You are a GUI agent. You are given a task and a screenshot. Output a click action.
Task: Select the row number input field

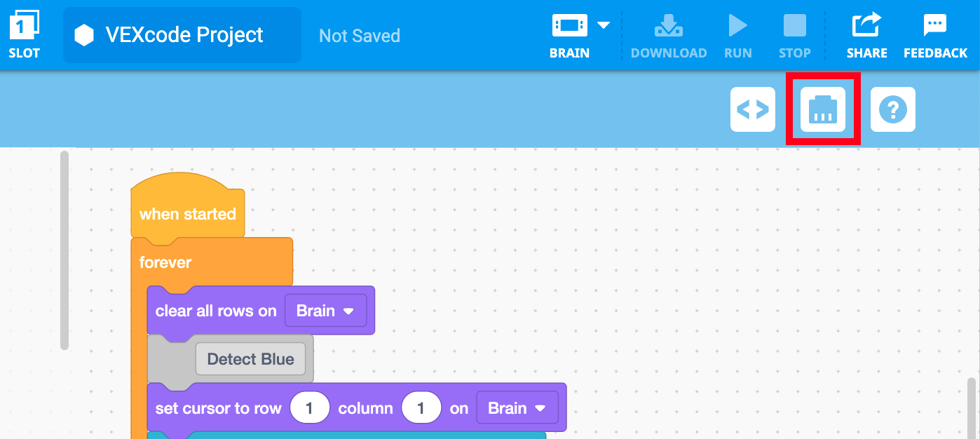point(309,408)
